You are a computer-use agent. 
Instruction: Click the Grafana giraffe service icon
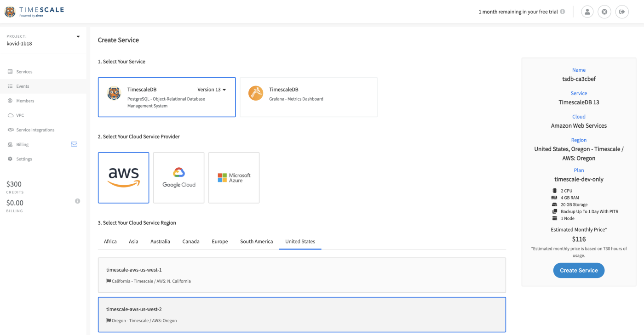[256, 93]
